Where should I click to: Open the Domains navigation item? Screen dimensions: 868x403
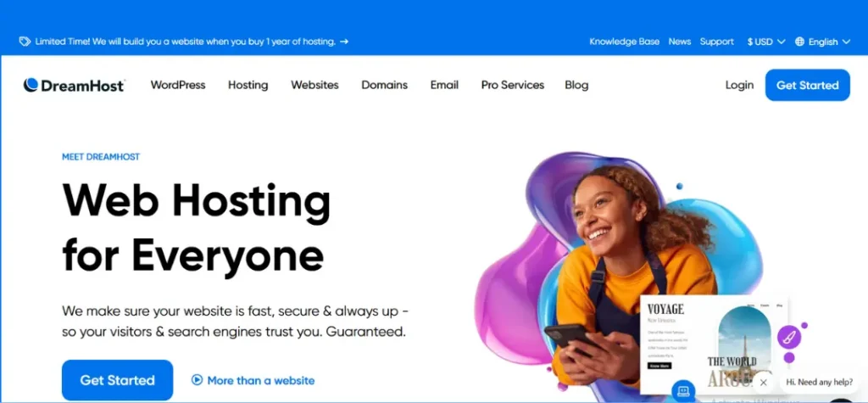coord(384,85)
